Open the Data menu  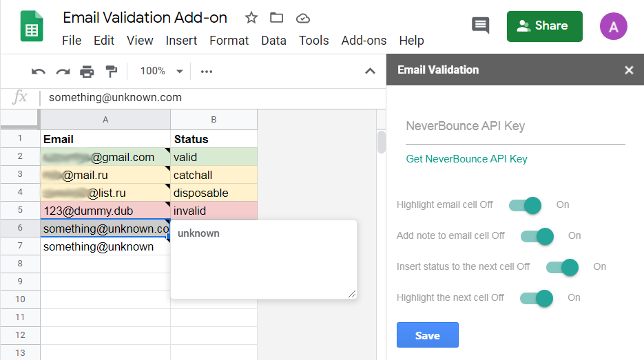click(x=273, y=41)
